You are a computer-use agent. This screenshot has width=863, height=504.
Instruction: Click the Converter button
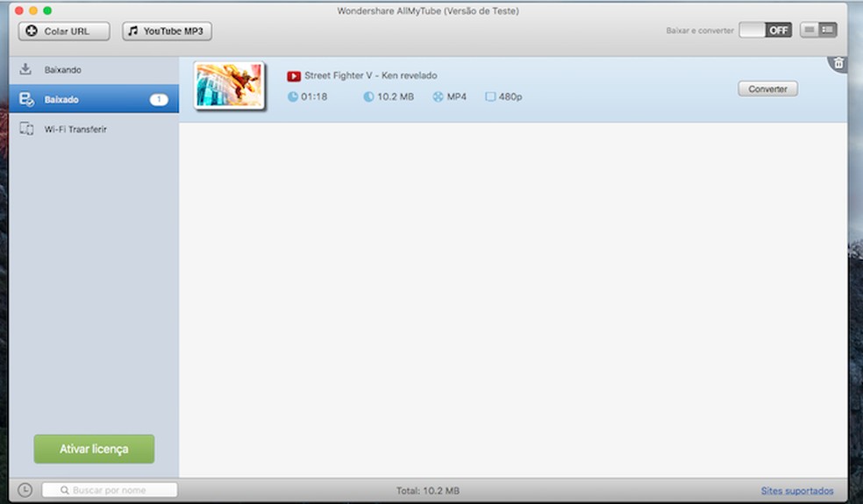(767, 89)
